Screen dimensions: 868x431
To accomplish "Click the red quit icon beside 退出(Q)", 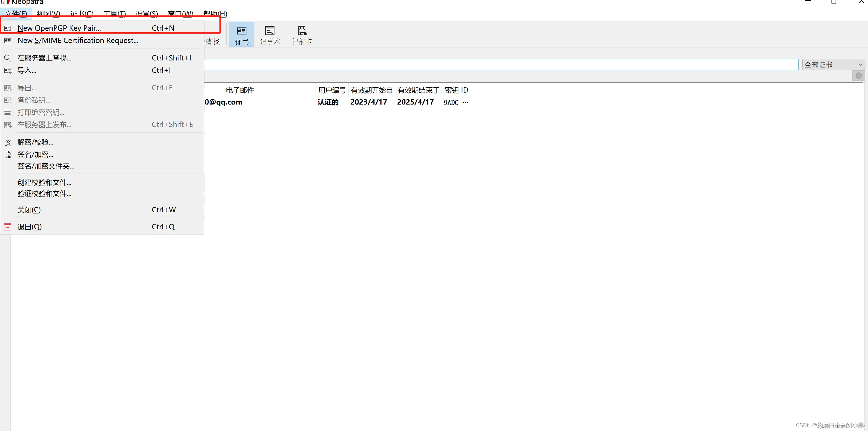I will tap(7, 227).
